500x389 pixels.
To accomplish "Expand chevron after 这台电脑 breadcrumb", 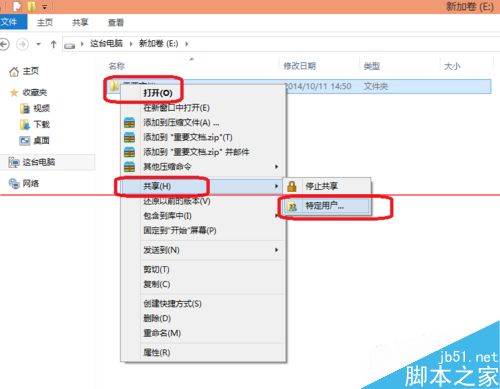I will tap(131, 44).
